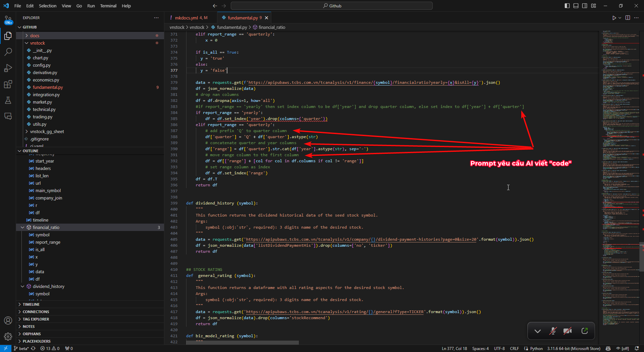Toggle the primary side bar visibility
Viewport: 644px width, 352px height.
coord(567,6)
